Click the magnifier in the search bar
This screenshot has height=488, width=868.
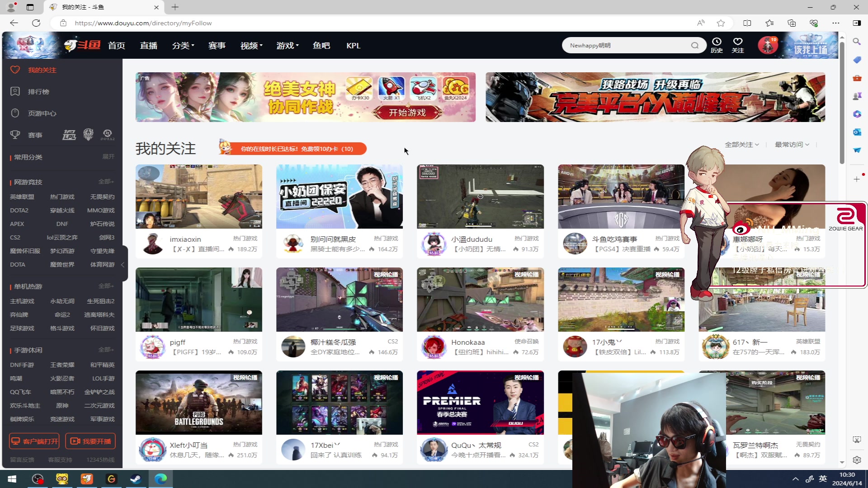click(695, 45)
